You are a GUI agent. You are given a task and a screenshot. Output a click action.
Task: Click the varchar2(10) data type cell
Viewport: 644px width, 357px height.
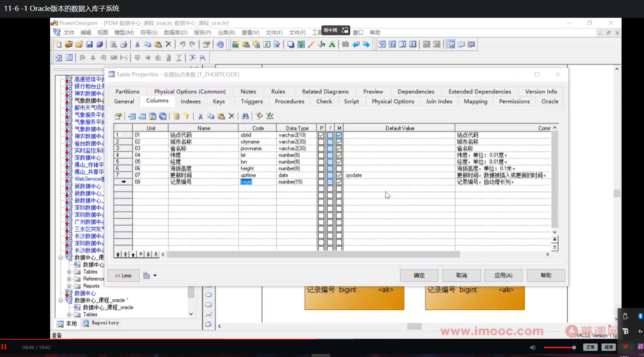pyautogui.click(x=297, y=135)
